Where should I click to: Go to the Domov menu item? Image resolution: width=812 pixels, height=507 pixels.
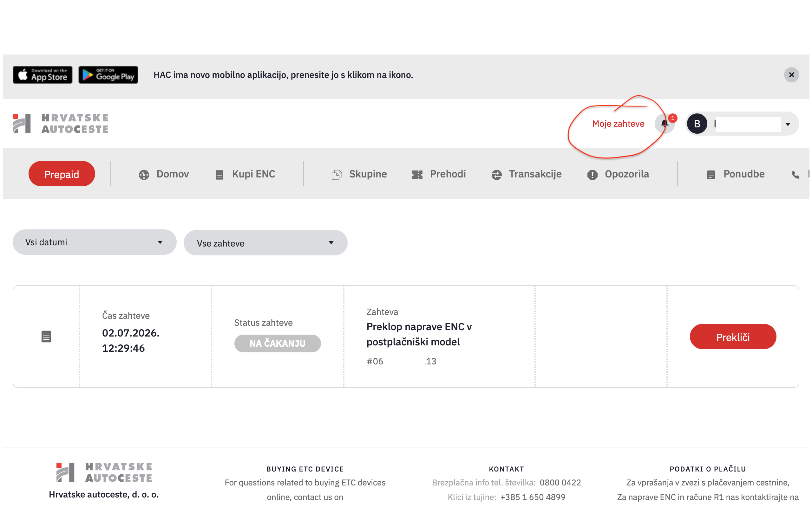164,174
